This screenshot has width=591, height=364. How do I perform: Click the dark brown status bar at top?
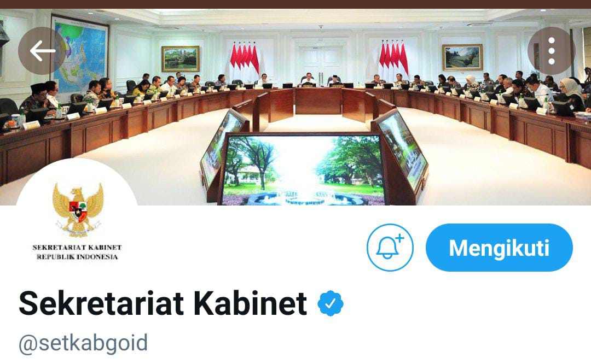click(x=296, y=4)
